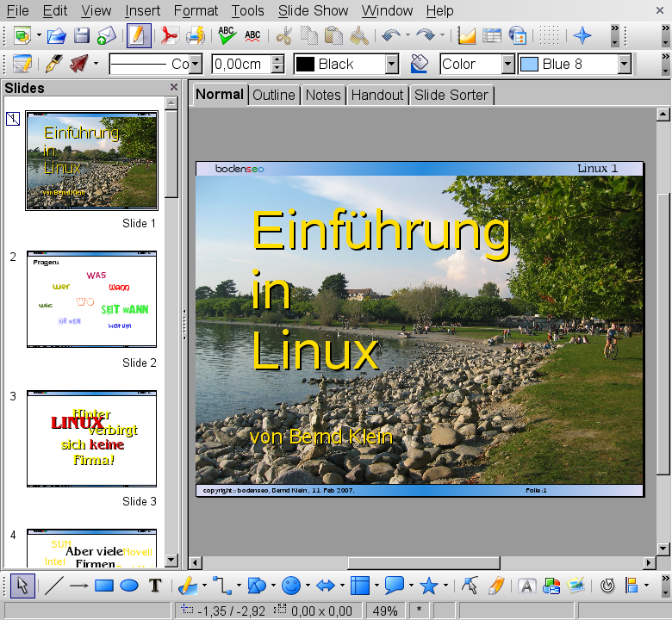Open a file with the folder icon
This screenshot has height=620, width=672.
57,35
